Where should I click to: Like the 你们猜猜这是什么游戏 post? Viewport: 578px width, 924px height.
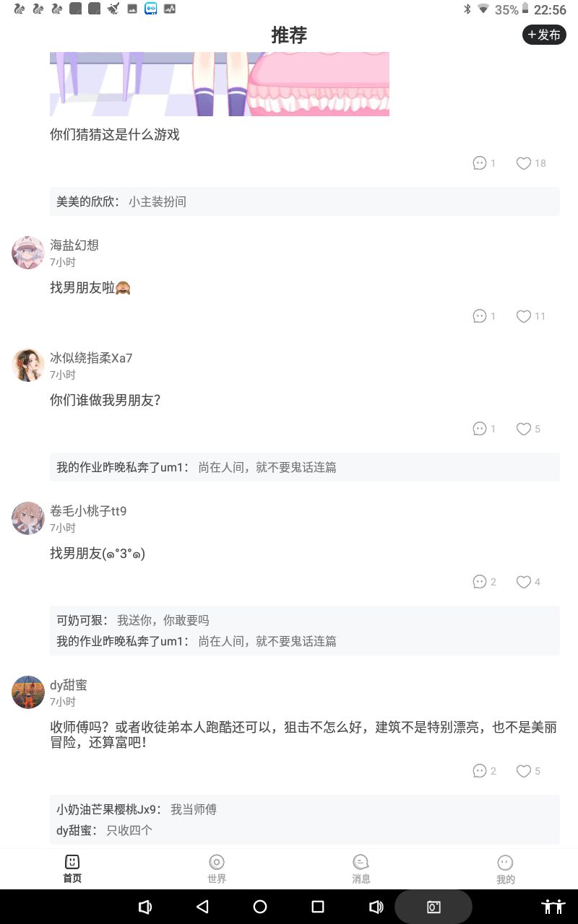524,163
